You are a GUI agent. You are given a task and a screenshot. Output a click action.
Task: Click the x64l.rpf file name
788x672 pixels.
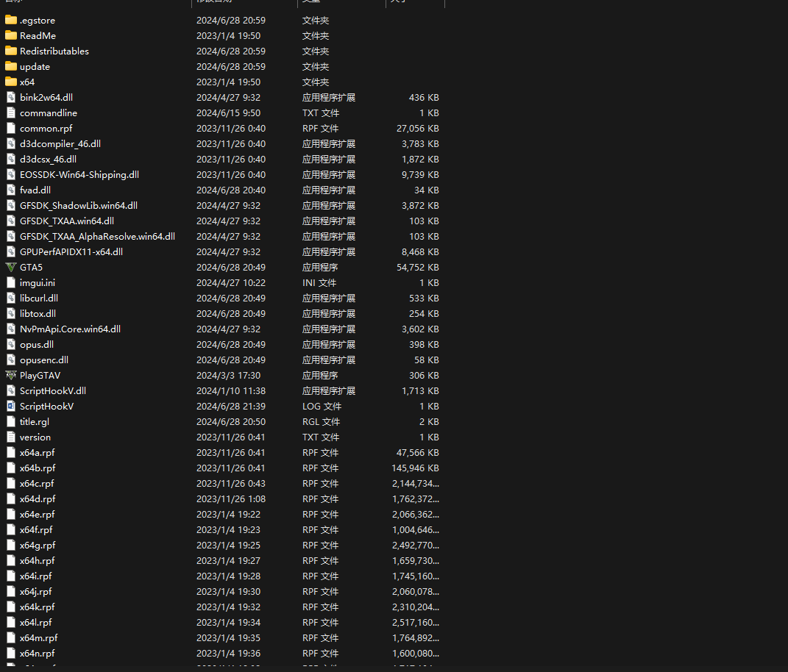coord(35,622)
